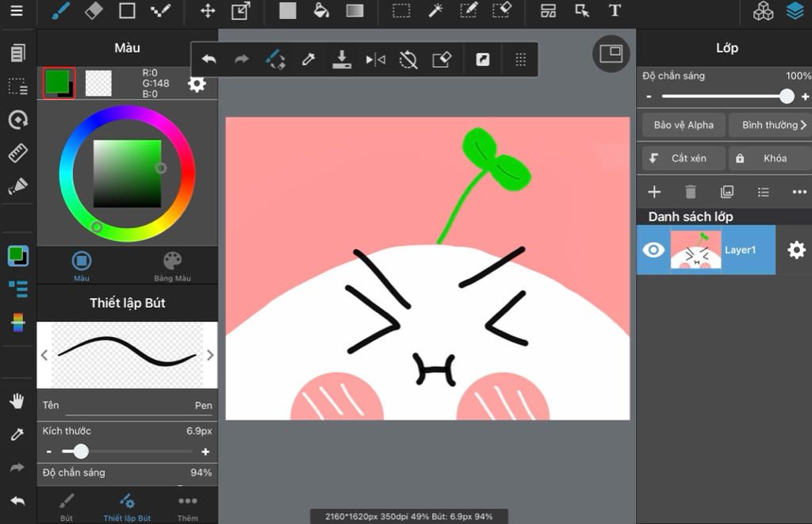The width and height of the screenshot is (812, 524).
Task: Toggle Cắt xén clipping
Action: pos(684,159)
